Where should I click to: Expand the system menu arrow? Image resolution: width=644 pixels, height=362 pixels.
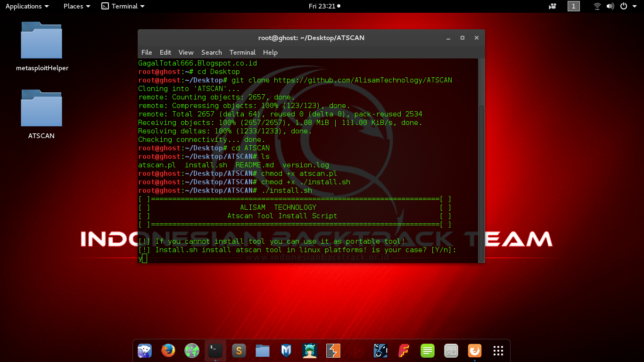pyautogui.click(x=634, y=6)
